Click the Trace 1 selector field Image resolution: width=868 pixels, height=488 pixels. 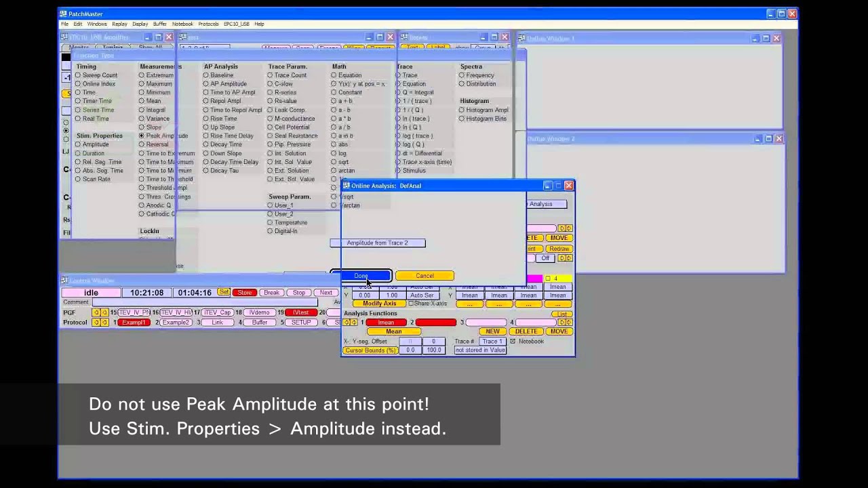pyautogui.click(x=492, y=341)
